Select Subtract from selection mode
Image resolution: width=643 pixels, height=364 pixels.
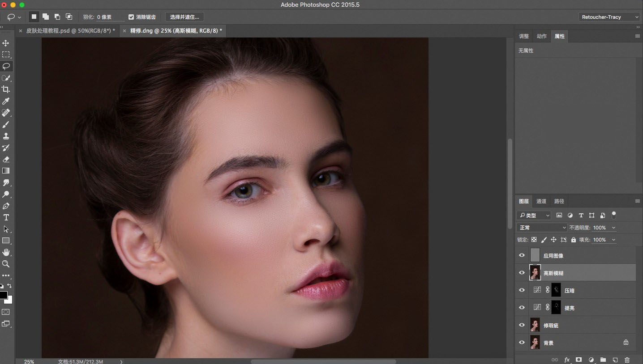(x=57, y=17)
